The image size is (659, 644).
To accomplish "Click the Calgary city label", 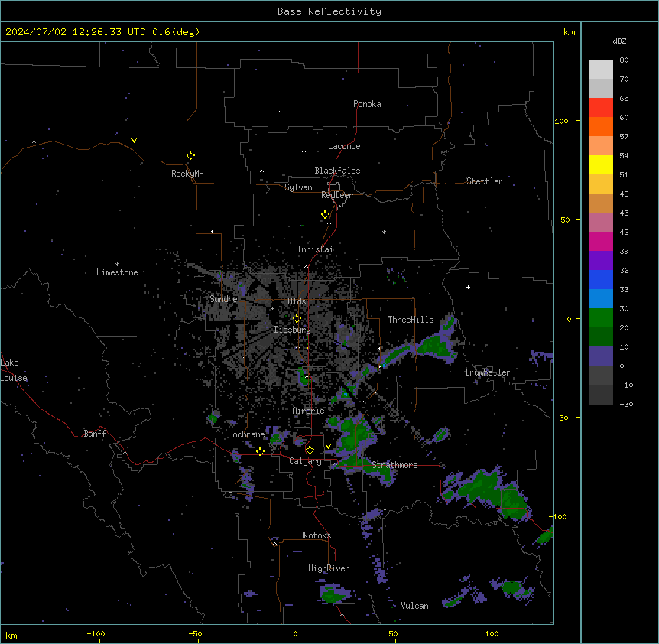I will coord(305,461).
